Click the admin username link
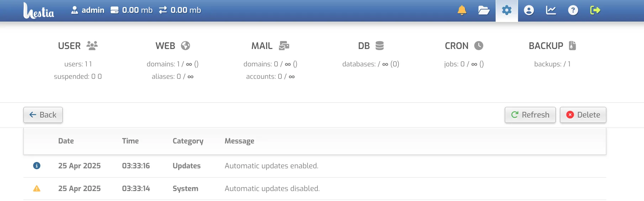Viewport: 644px width, 201px height. point(88,10)
